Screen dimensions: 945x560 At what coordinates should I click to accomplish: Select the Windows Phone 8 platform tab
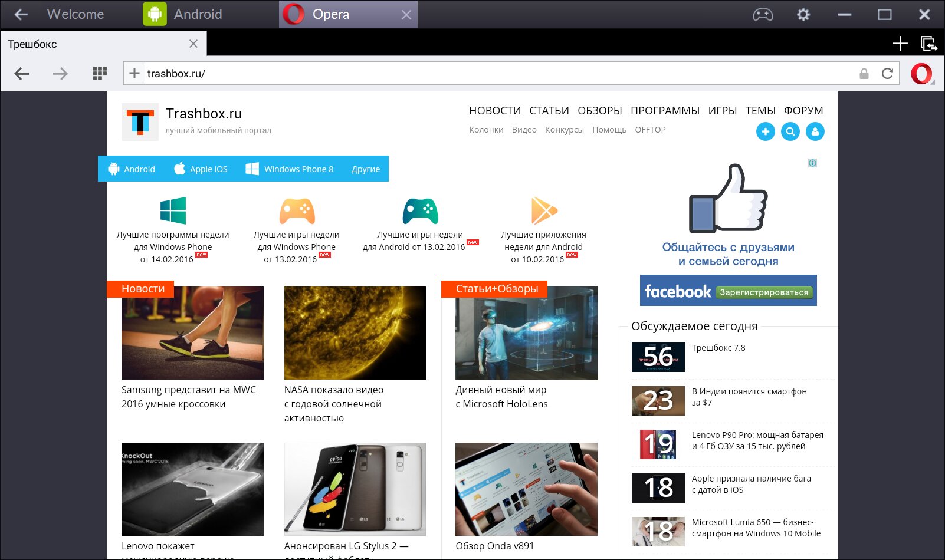(x=290, y=169)
